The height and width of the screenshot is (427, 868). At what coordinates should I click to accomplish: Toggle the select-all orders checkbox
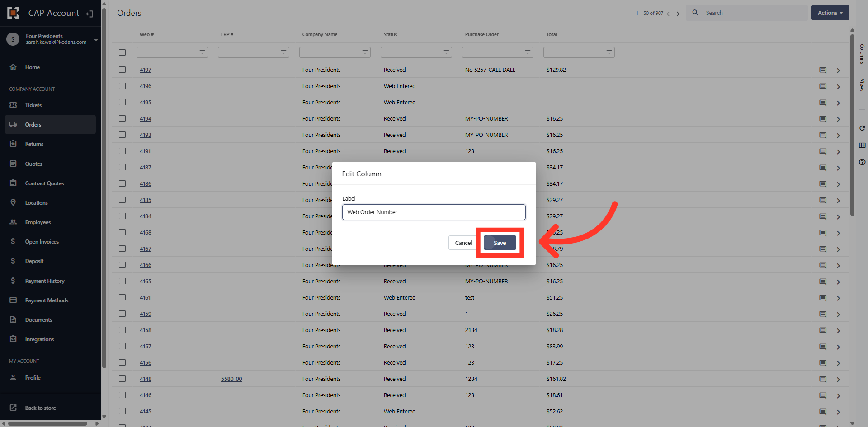tap(122, 52)
